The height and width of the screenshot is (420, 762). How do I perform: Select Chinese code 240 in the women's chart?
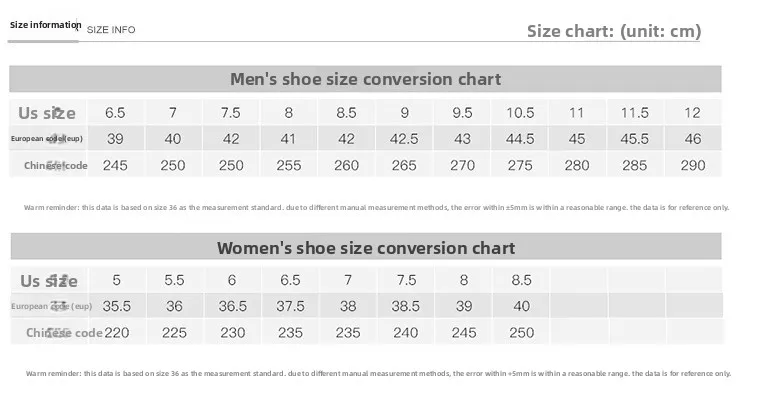click(405, 333)
